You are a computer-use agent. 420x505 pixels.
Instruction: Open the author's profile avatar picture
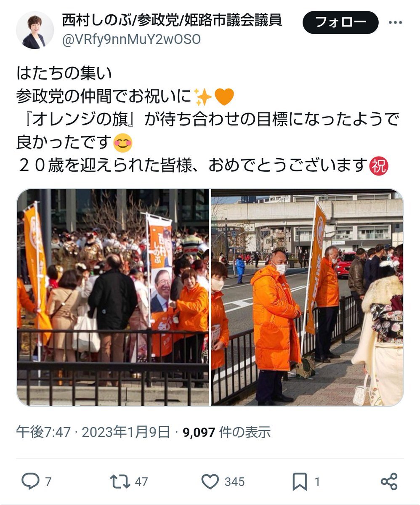pyautogui.click(x=35, y=30)
